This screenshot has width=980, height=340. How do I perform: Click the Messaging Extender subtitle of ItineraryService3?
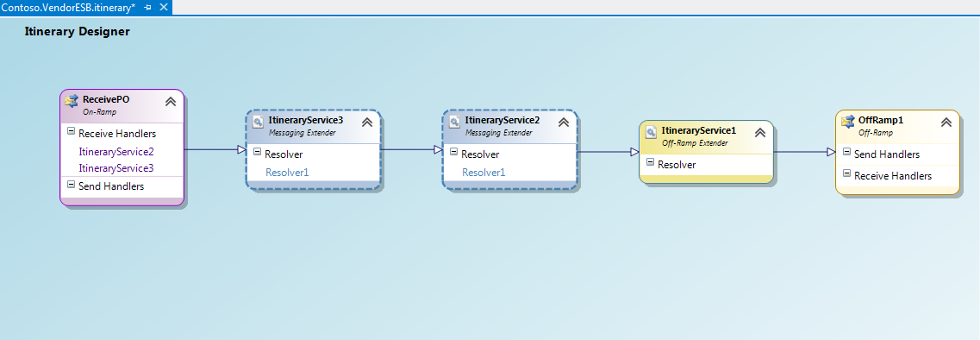click(x=302, y=133)
